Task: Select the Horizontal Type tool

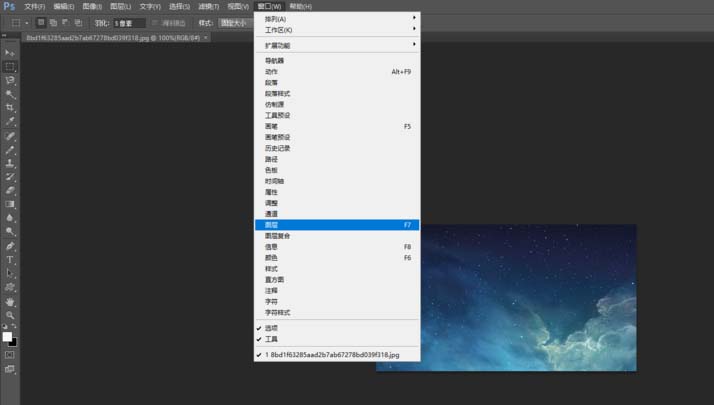Action: [10, 260]
